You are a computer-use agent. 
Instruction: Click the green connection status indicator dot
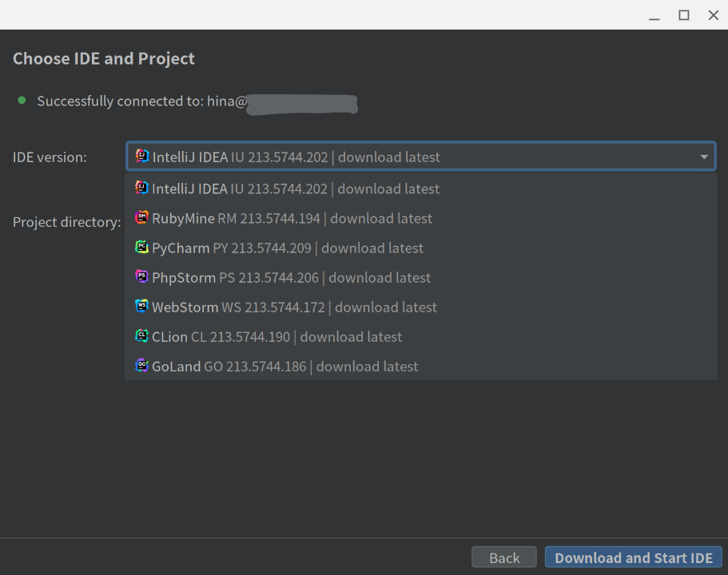click(x=22, y=101)
